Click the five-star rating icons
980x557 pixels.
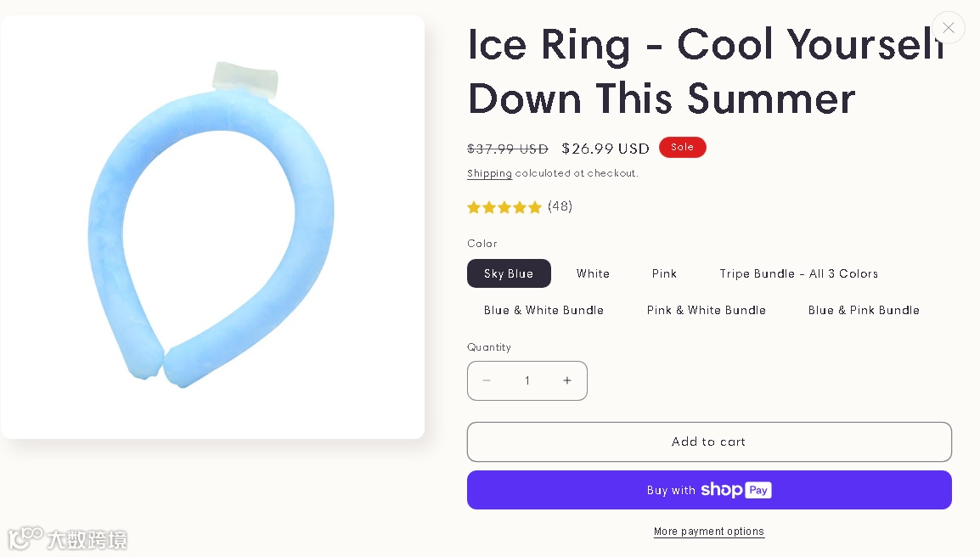coord(504,207)
